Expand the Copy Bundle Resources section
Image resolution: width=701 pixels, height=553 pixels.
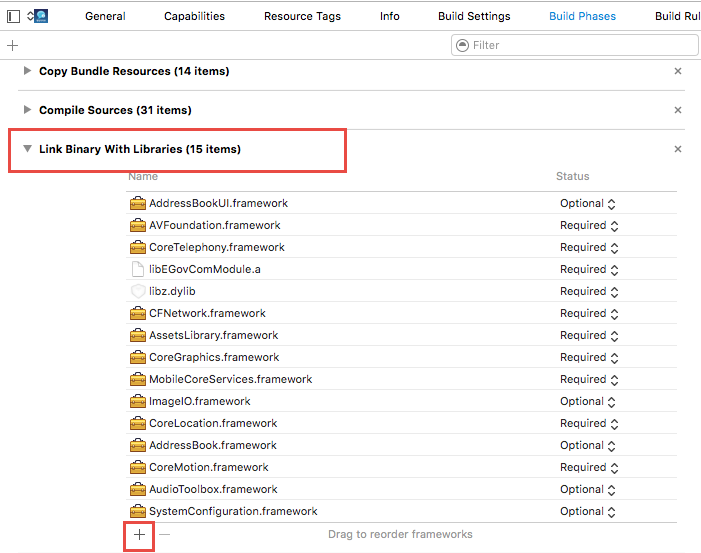click(26, 72)
